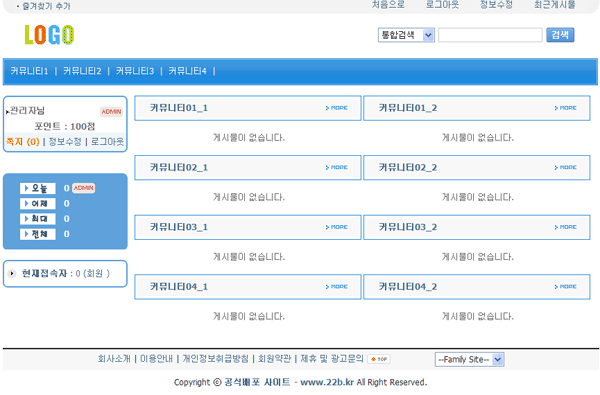Click the 검색 search button
Image resolution: width=600 pixels, height=395 pixels.
tap(560, 35)
